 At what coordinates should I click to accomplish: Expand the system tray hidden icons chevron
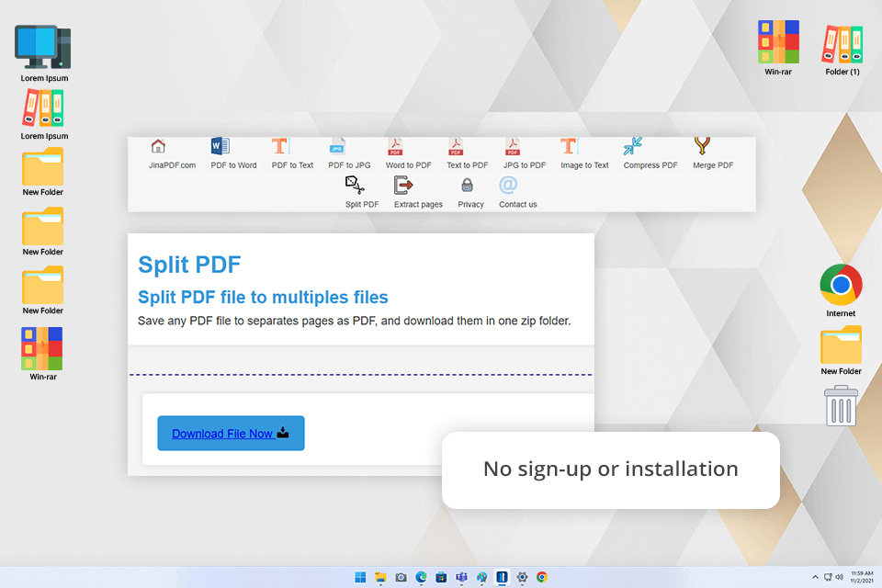815,577
